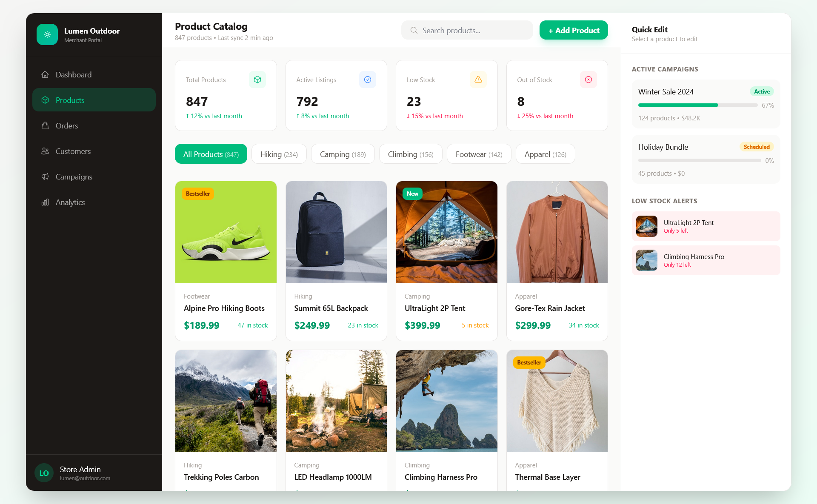Open the UltraLight 2P Tent low stock alert
The height and width of the screenshot is (504, 817).
706,226
